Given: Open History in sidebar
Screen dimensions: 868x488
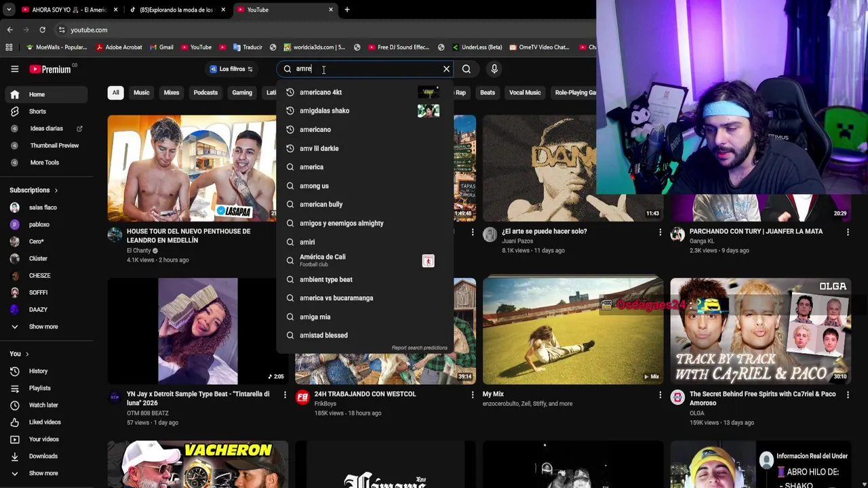Looking at the screenshot, I should 46,371.
